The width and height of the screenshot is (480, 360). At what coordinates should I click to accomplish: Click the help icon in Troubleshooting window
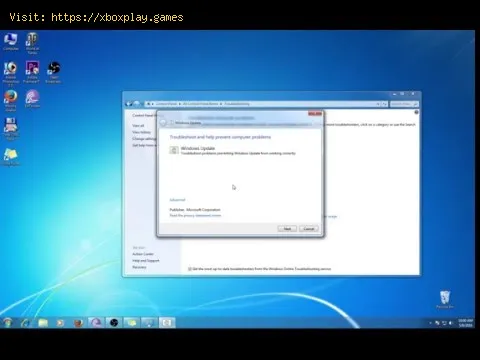click(416, 113)
